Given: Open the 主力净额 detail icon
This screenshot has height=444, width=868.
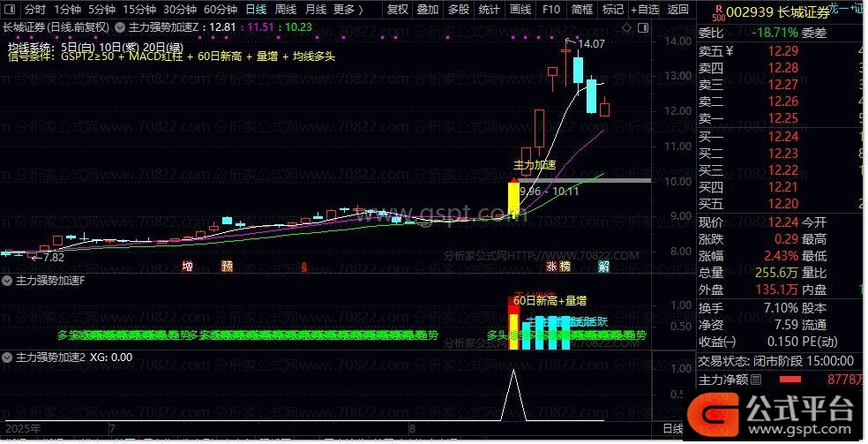Looking at the screenshot, I should (756, 380).
